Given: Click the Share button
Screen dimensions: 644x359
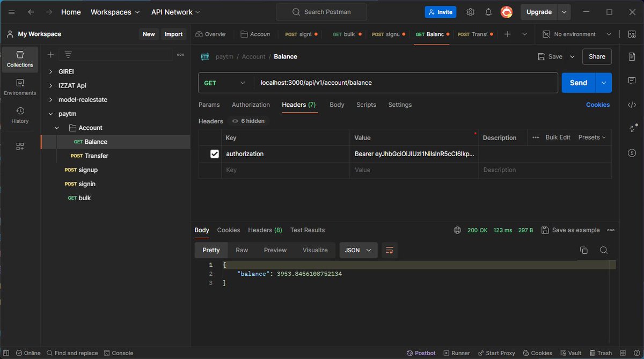Looking at the screenshot, I should [597, 56].
